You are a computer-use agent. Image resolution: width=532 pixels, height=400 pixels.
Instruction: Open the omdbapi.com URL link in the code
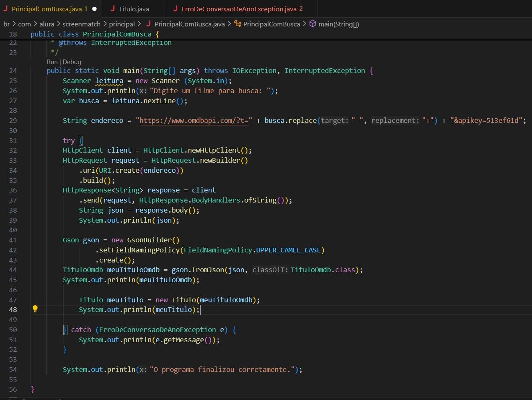[x=194, y=121]
